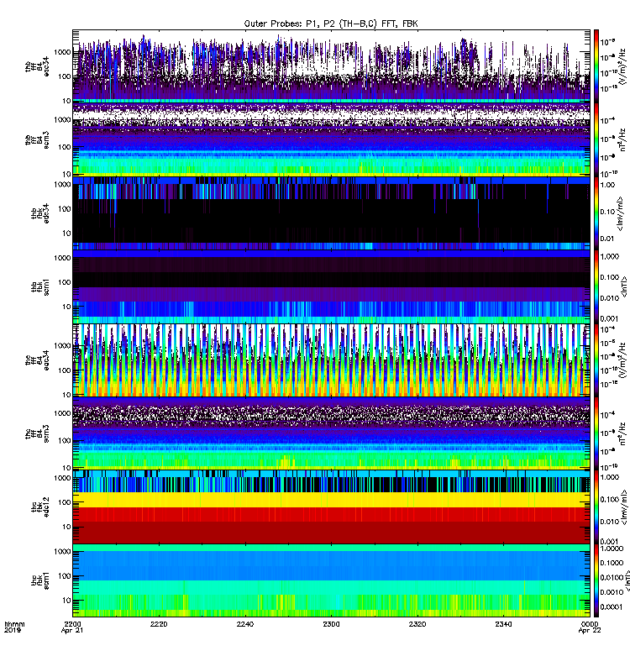
Task: Click the '0.10' tick on thb fbk edc34 color bar
Action: point(607,212)
